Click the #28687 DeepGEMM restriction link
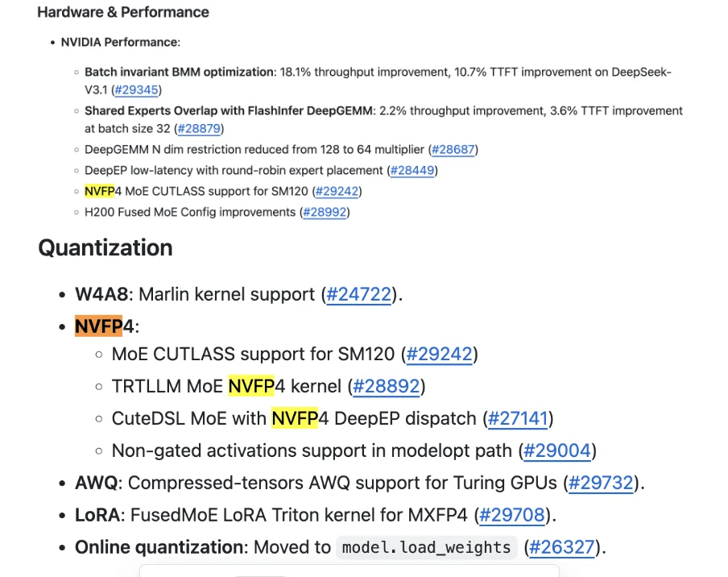 click(x=455, y=149)
